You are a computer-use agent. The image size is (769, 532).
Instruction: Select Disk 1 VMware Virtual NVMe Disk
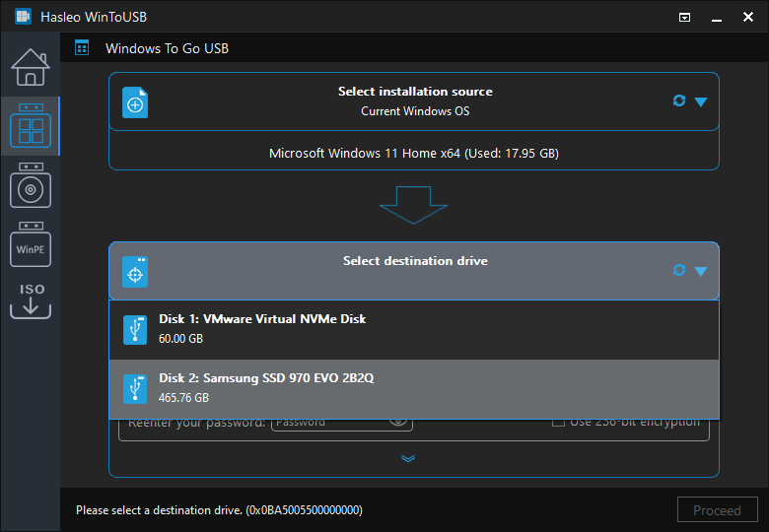click(414, 330)
